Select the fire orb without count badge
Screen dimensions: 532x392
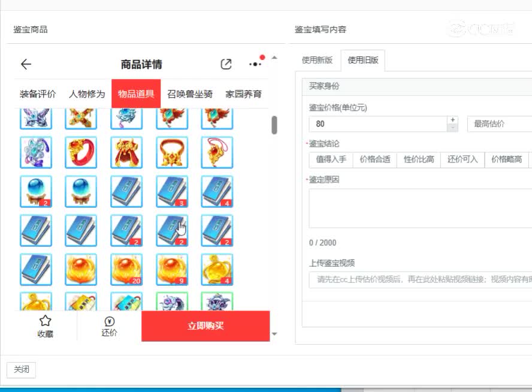pyautogui.click(x=81, y=270)
